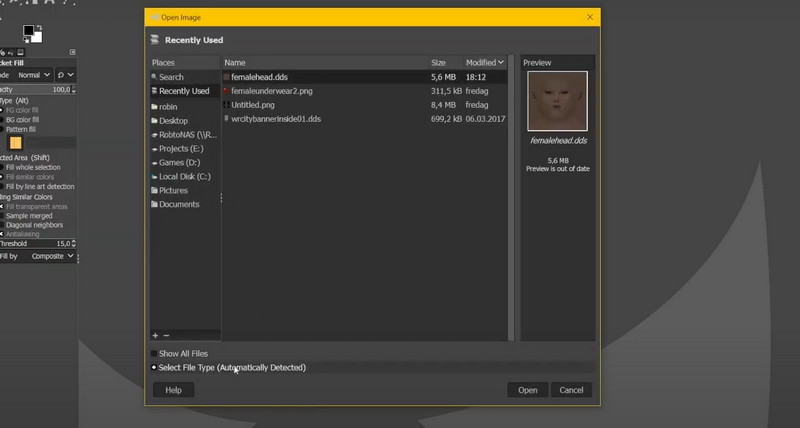Click the Untitled.png file icon
The height and width of the screenshot is (428, 800).
coord(227,105)
